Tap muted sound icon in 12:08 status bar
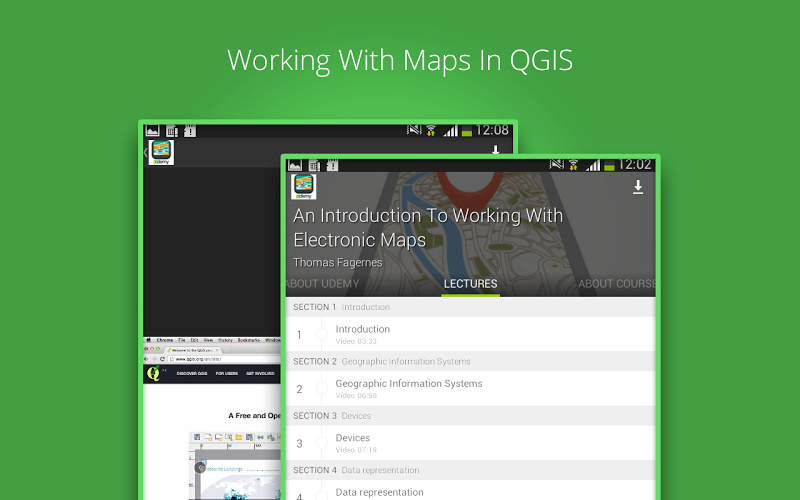Screen dimensions: 800x500 [x=414, y=130]
